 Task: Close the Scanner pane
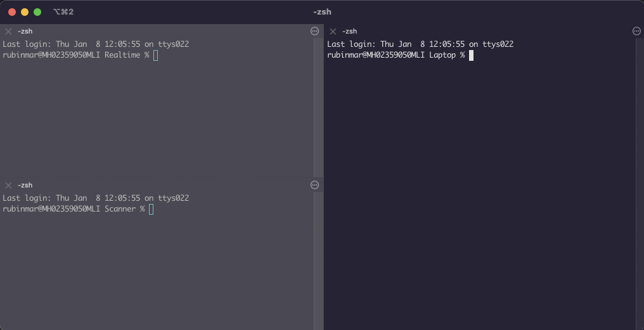[x=8, y=185]
